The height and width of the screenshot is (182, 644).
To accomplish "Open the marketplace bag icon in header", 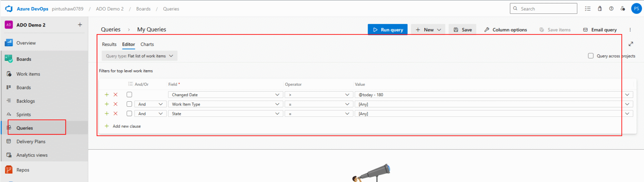I will coord(600,8).
